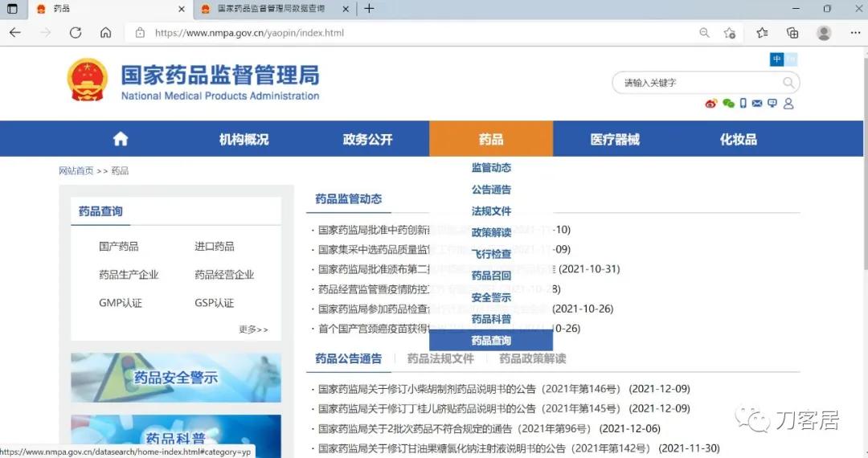The image size is (868, 458).
Task: Close the 药品 browser tab
Action: click(x=181, y=9)
